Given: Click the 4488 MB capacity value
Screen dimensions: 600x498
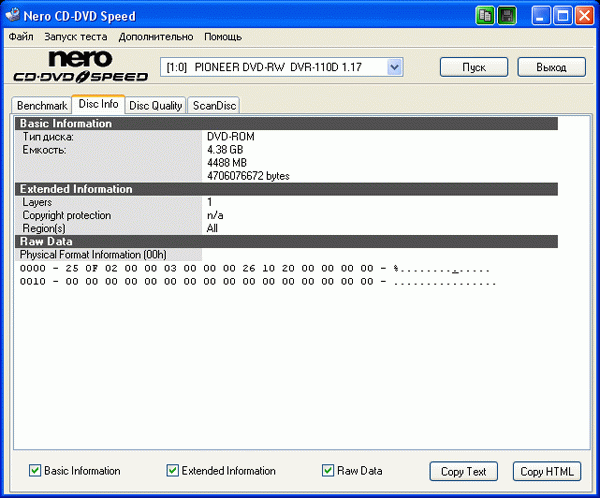Looking at the screenshot, I should click(227, 163).
